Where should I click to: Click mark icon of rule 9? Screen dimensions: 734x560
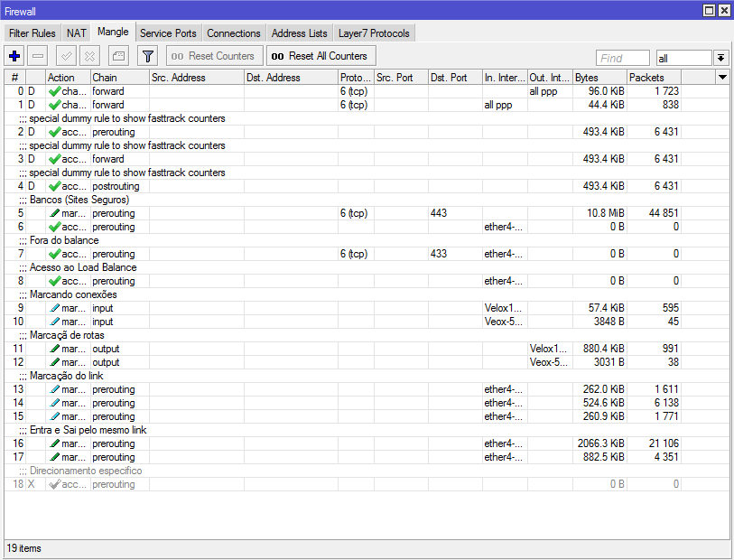[54, 308]
